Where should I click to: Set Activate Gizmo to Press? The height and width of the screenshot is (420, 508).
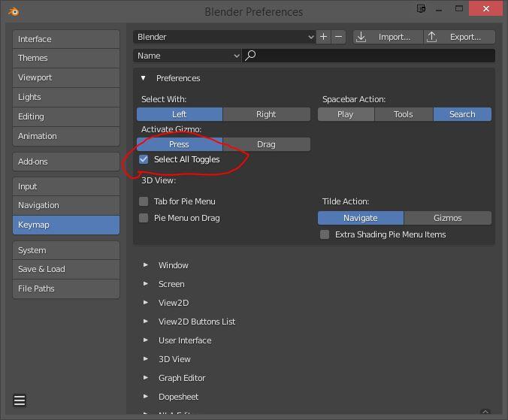[180, 144]
